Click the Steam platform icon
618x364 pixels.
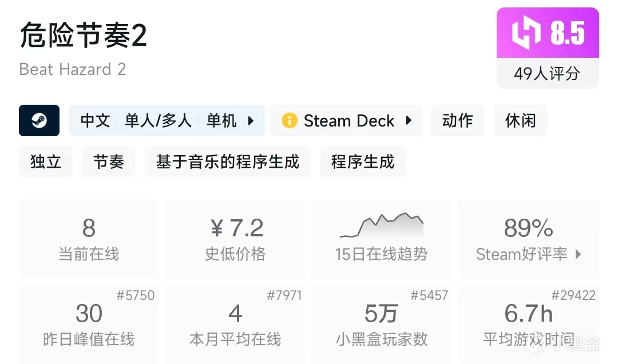pyautogui.click(x=39, y=121)
